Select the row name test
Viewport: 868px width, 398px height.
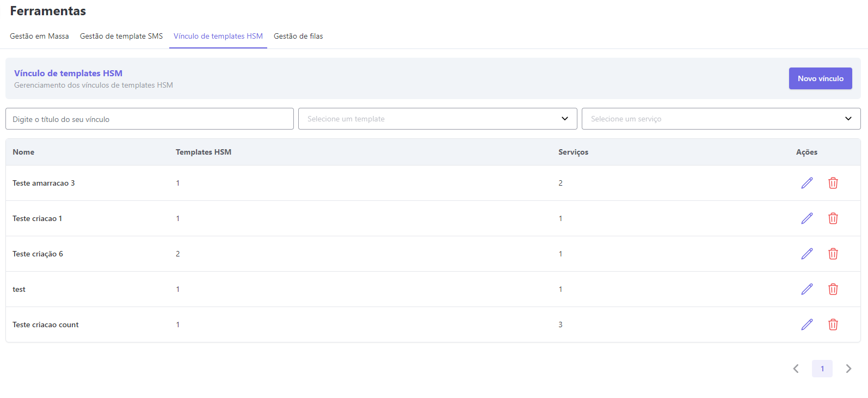tap(19, 289)
